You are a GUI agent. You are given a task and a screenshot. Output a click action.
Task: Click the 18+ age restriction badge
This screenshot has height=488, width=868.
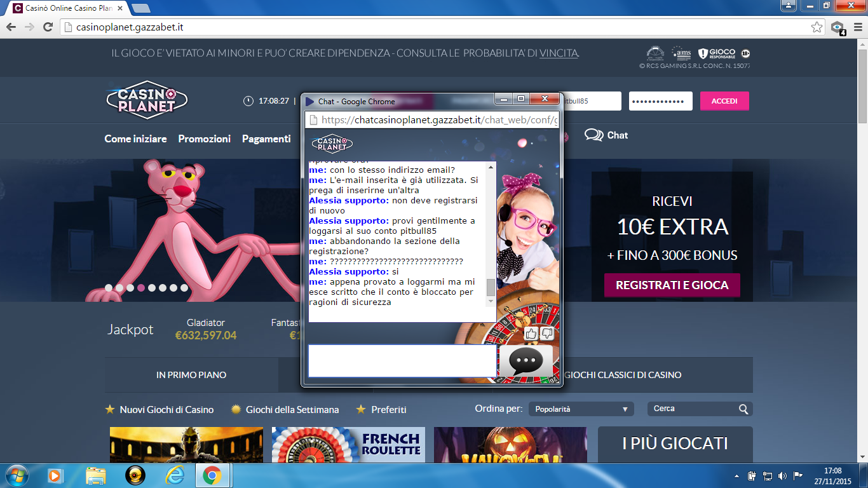coord(745,53)
